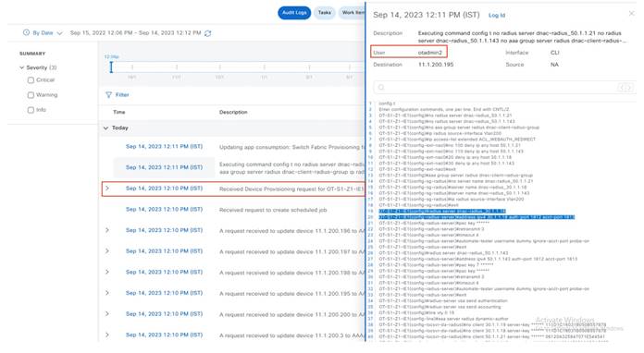Viewport: 644px width, 353px height.
Task: Click the funnel Filter icon
Action: pos(108,94)
